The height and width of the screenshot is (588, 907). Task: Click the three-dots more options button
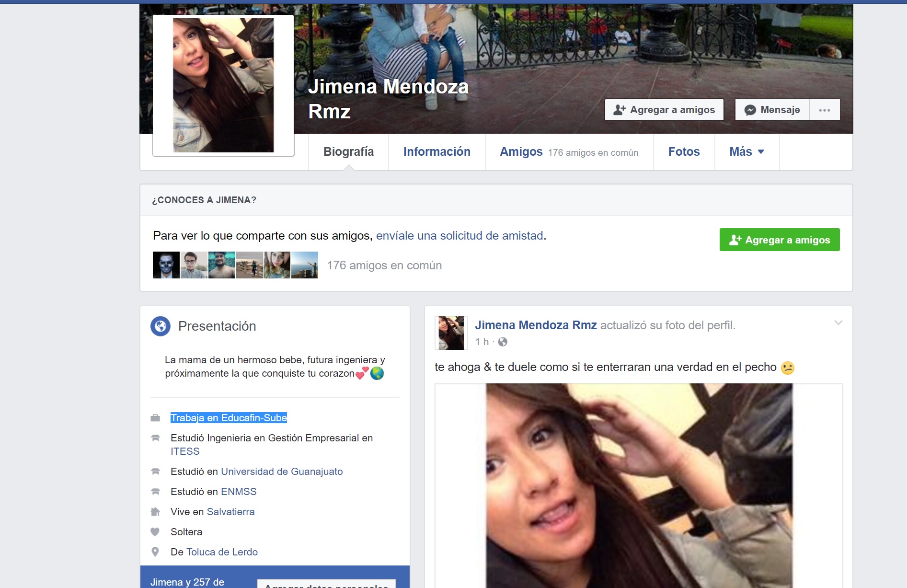824,110
